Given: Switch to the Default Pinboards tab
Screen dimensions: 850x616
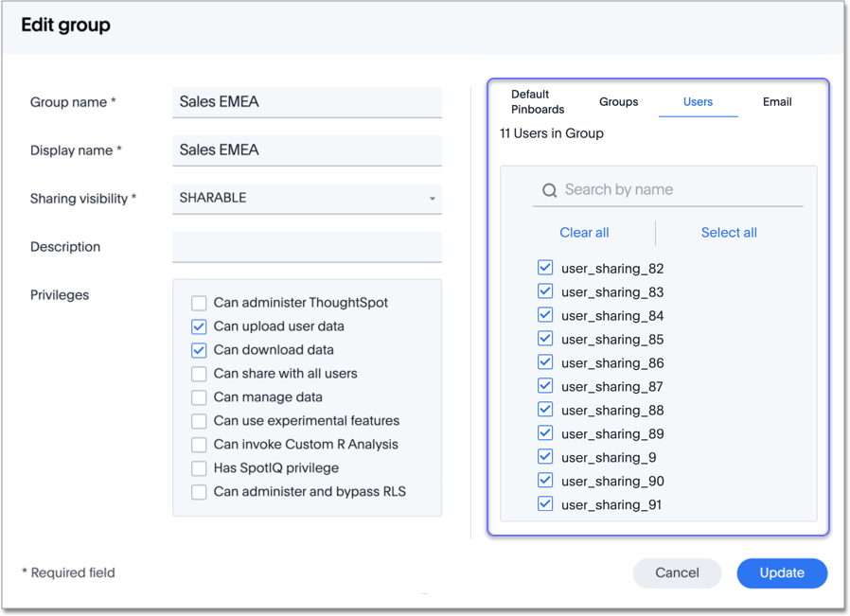Looking at the screenshot, I should pyautogui.click(x=538, y=102).
